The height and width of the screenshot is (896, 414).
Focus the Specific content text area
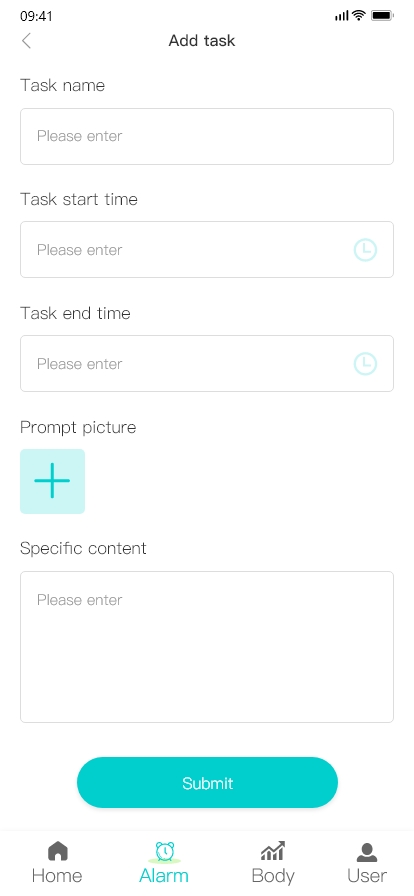207,647
